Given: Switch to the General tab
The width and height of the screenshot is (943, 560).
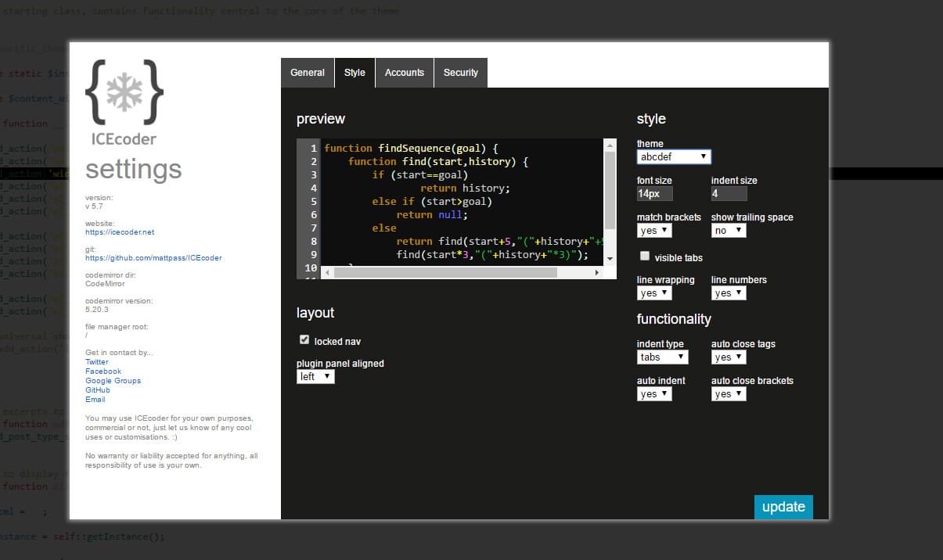Looking at the screenshot, I should tap(307, 73).
